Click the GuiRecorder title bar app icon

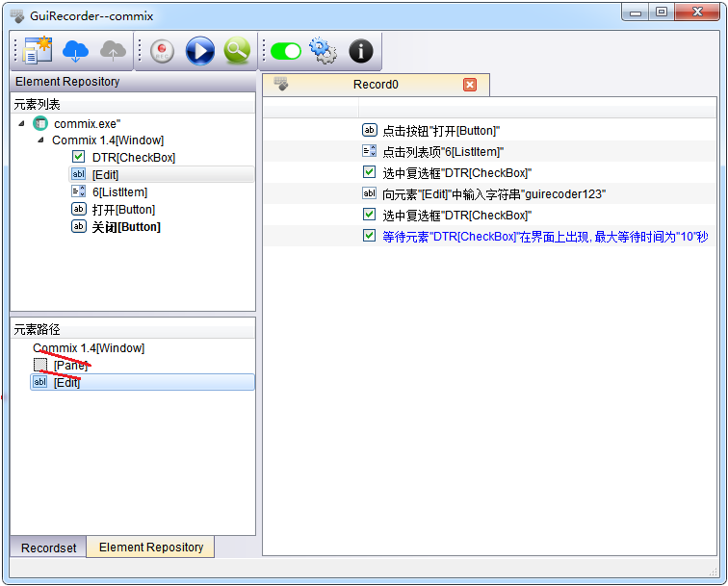coord(17,15)
